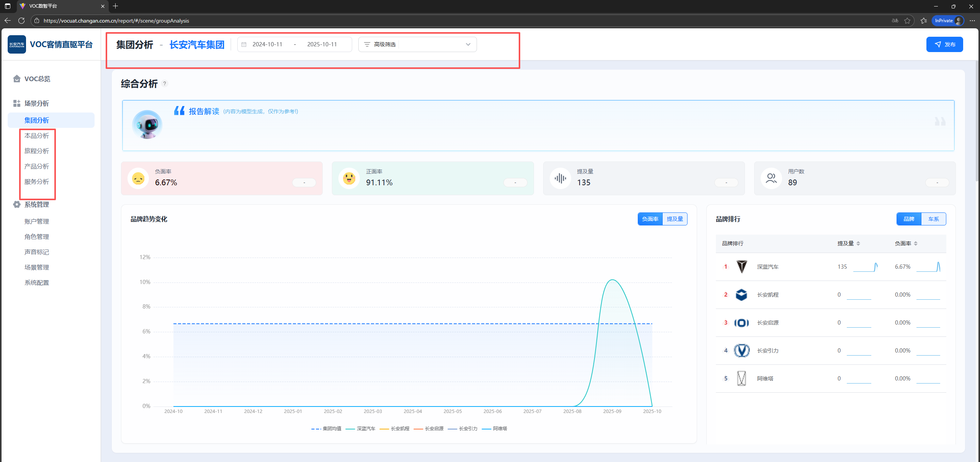Refresh the page with the browser reload icon

21,21
